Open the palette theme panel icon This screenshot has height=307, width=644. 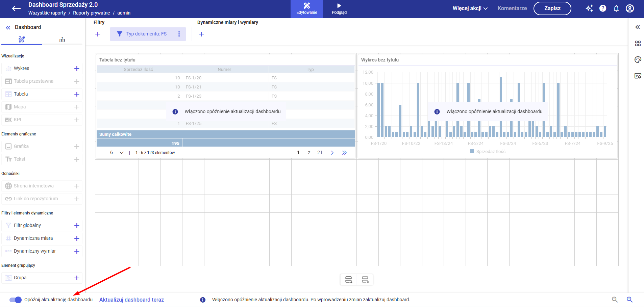tap(638, 60)
